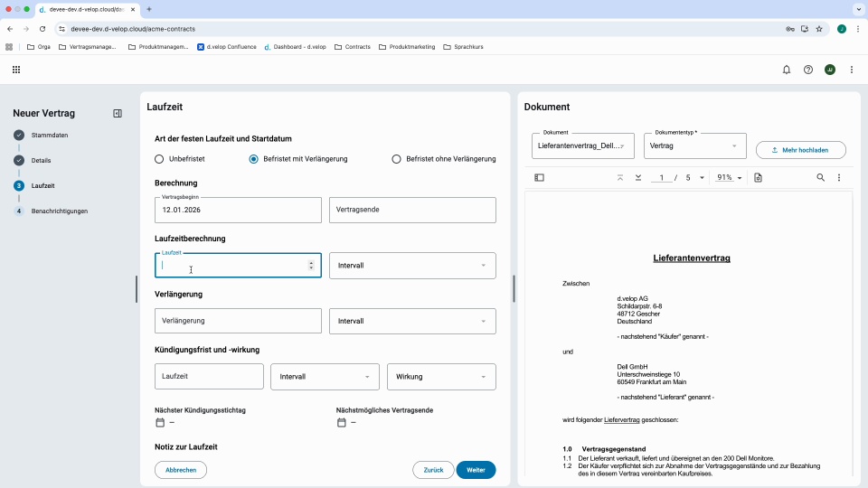868x488 pixels.
Task: Open Sprachkurs bookmark folder
Action: click(463, 47)
